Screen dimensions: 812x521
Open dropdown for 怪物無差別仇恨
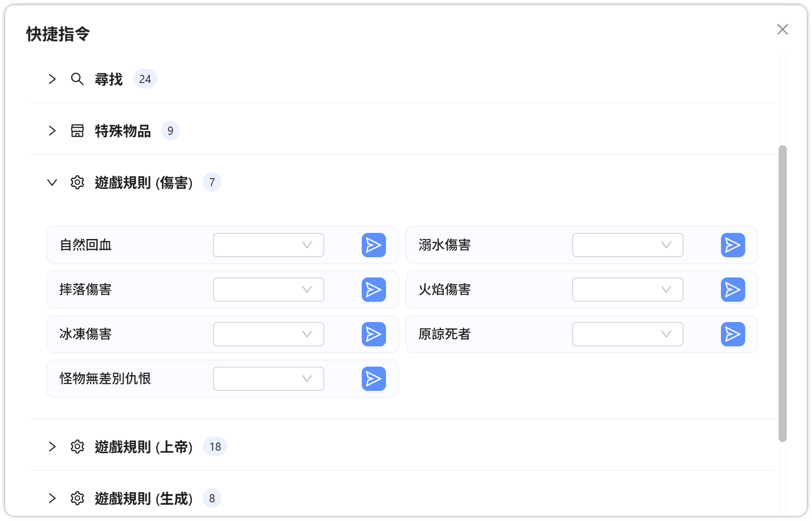point(268,379)
